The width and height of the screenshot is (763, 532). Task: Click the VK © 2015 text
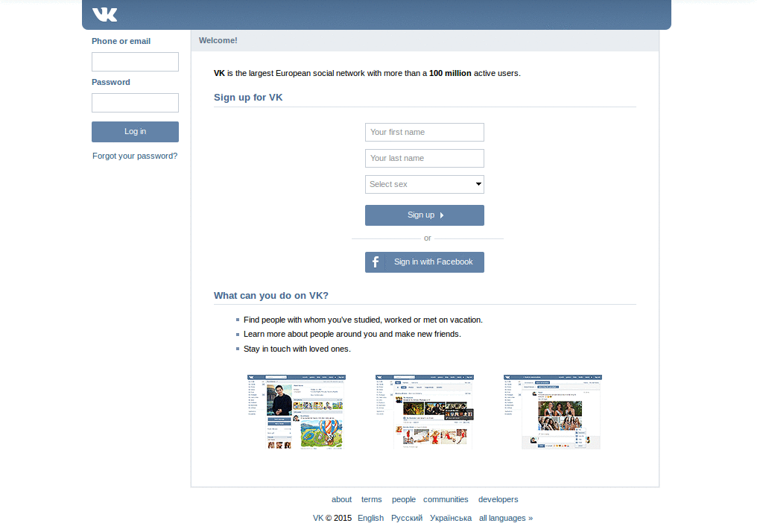pos(332,518)
